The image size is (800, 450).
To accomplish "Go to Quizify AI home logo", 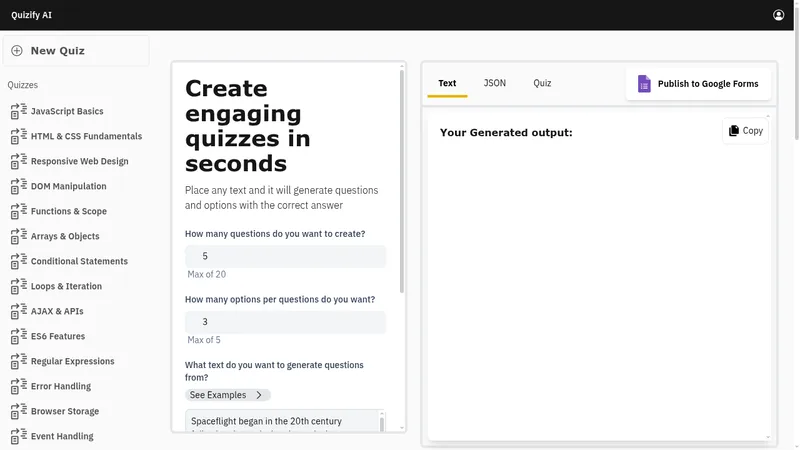I will coord(31,15).
